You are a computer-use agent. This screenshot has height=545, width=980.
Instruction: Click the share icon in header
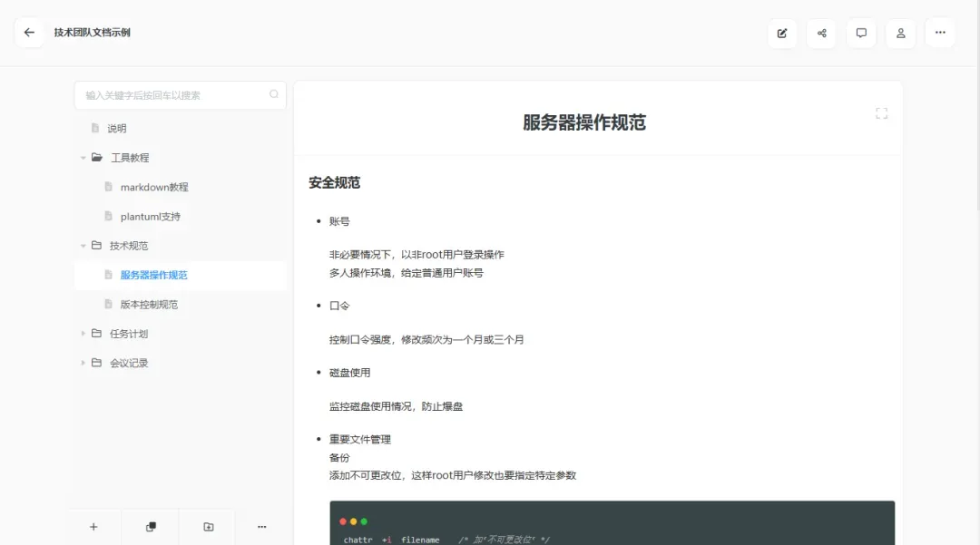click(x=822, y=34)
